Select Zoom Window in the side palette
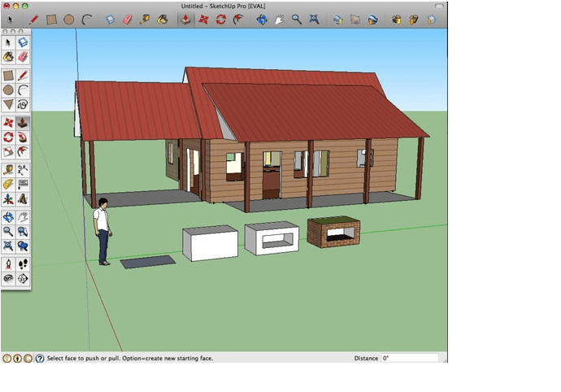This screenshot has width=561, height=392. [23, 232]
